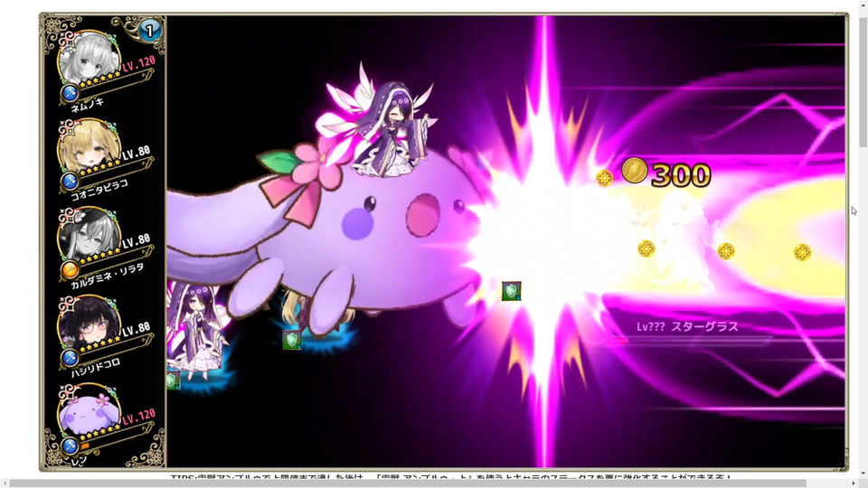Click the LV.120 label next to ネムノキ
This screenshot has height=488, width=868.
click(x=138, y=64)
